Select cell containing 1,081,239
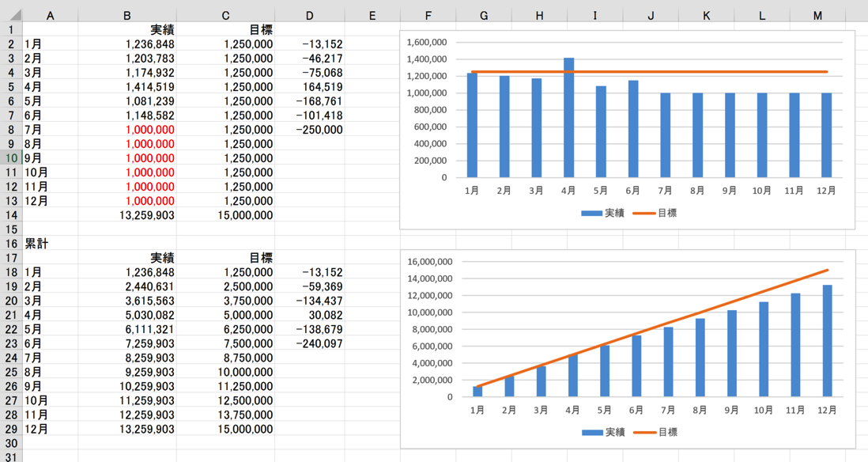 127,100
